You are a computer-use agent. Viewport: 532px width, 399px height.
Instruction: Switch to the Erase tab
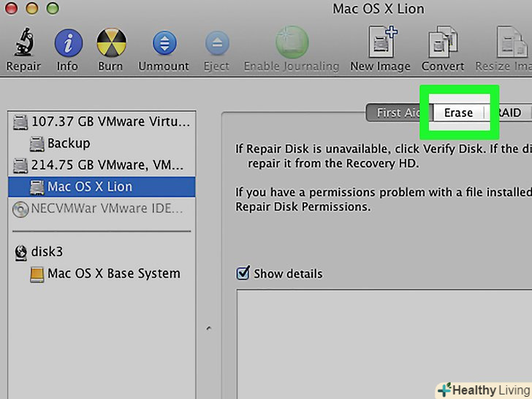click(458, 113)
